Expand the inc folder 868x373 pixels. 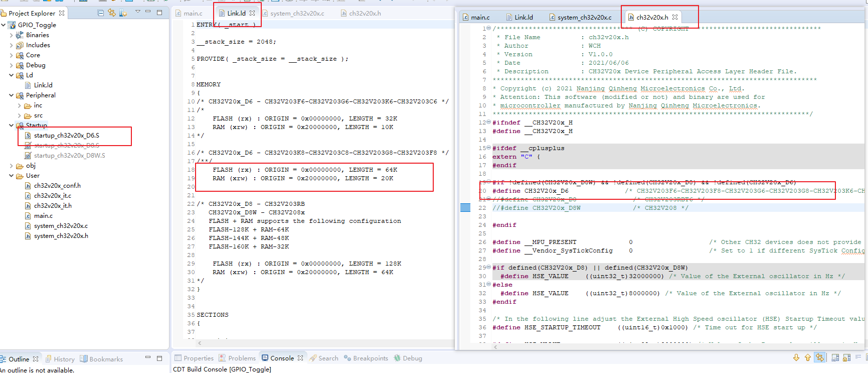(20, 105)
